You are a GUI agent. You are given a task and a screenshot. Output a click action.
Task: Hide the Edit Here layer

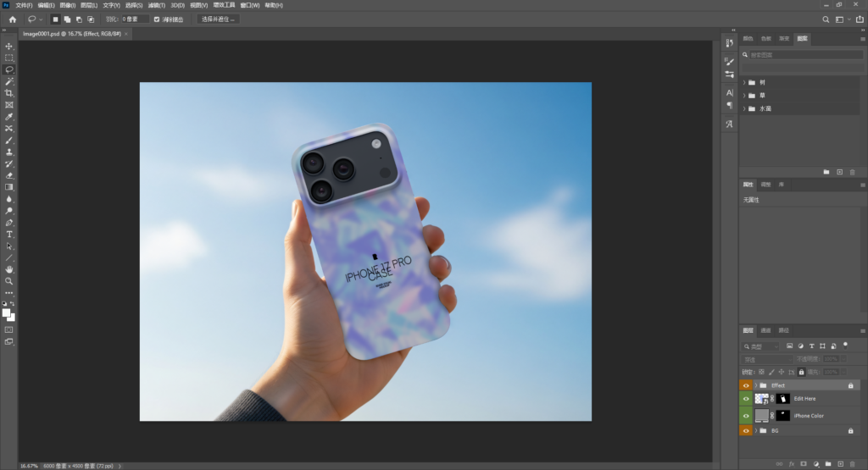tap(746, 399)
